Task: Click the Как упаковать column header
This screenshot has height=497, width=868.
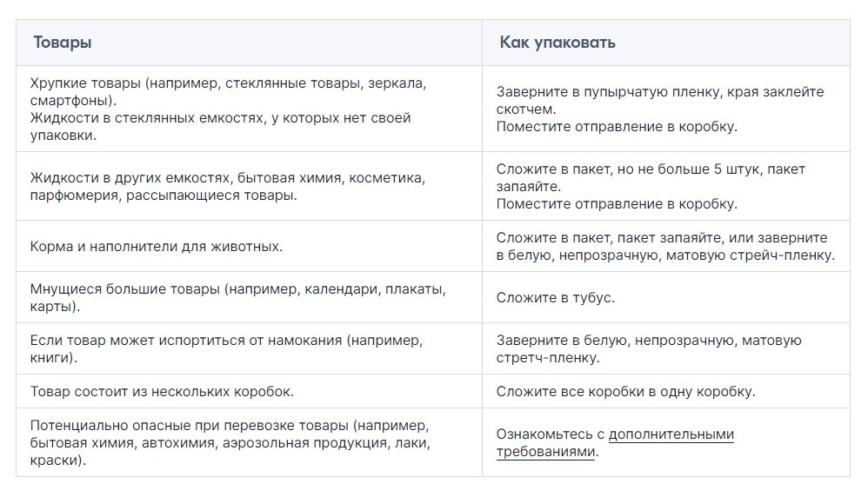Action: point(558,43)
